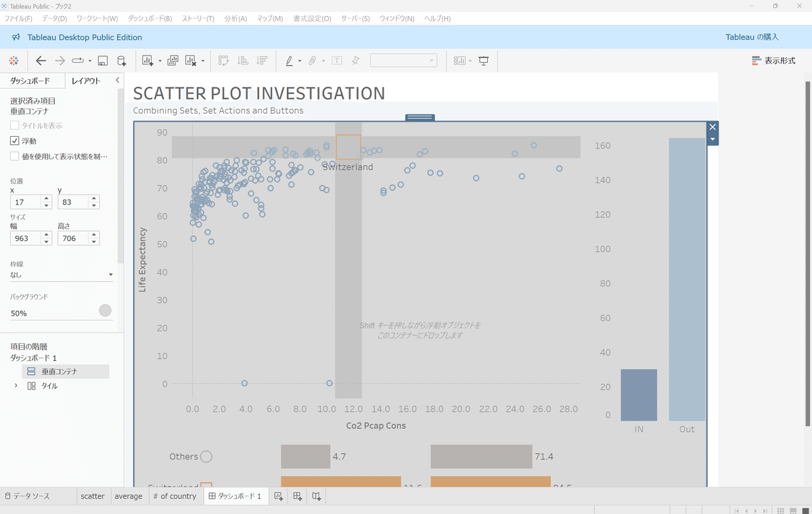Open the 枠線 border dropdown
812x514 pixels.
pyautogui.click(x=62, y=275)
